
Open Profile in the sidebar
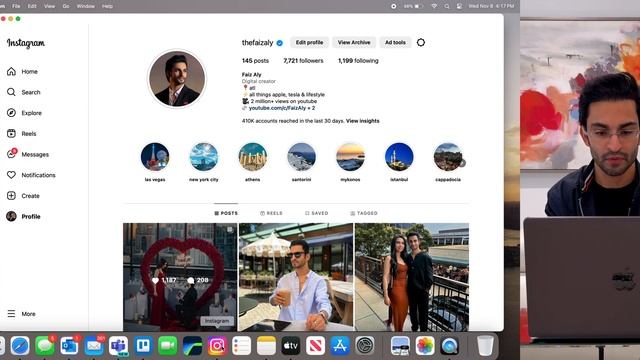point(23,216)
